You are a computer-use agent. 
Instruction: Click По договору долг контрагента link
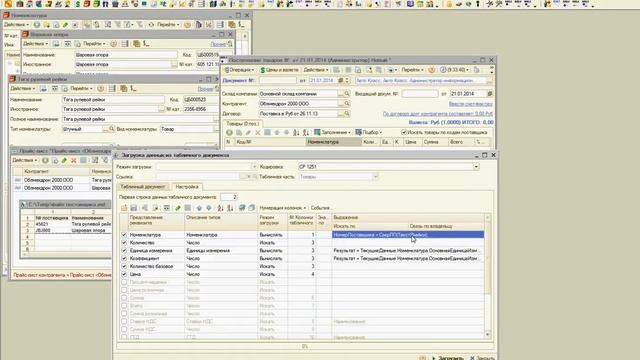pyautogui.click(x=438, y=114)
